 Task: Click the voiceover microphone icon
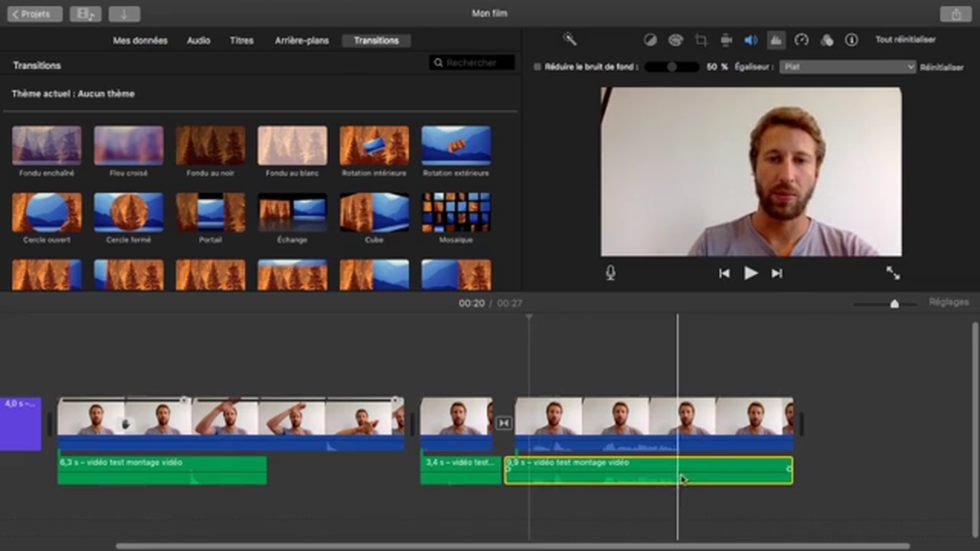coord(610,273)
